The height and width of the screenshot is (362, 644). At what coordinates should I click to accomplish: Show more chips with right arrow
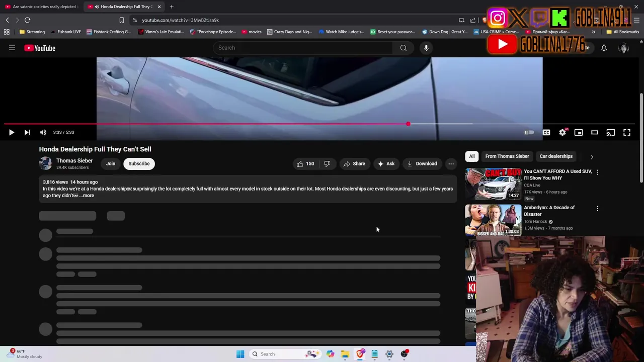(592, 157)
